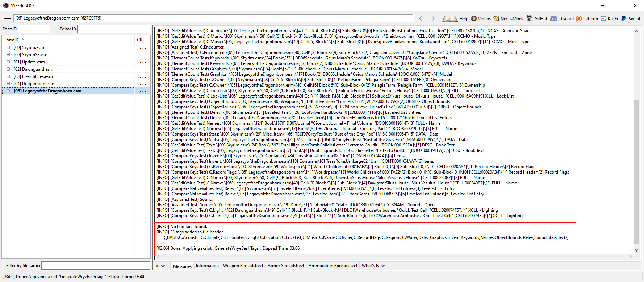This screenshot has height=282, width=644.
Task: Open the Help book icon
Action: pyautogui.click(x=450, y=18)
